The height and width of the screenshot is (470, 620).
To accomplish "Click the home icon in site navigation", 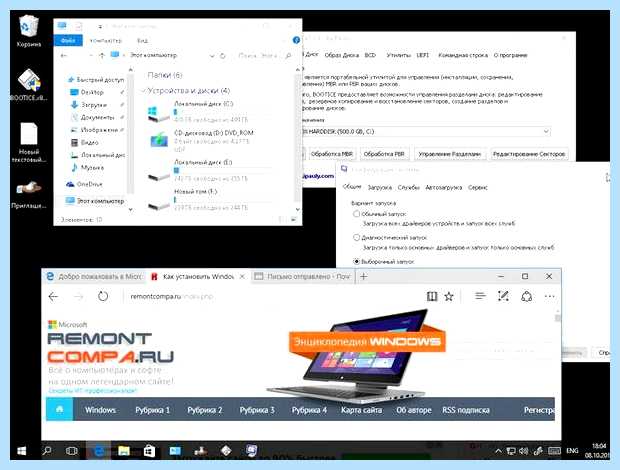I will [60, 410].
